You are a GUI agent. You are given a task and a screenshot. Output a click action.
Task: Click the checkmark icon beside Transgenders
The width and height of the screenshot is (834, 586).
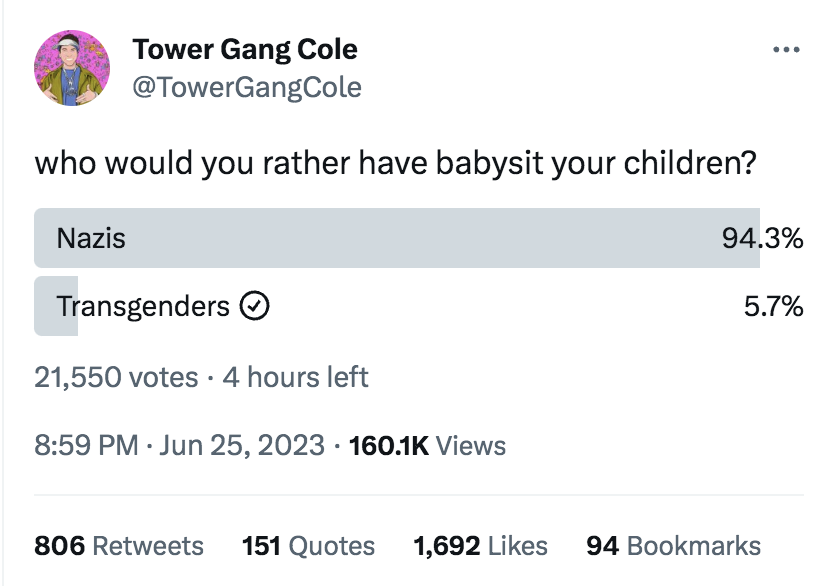click(254, 306)
